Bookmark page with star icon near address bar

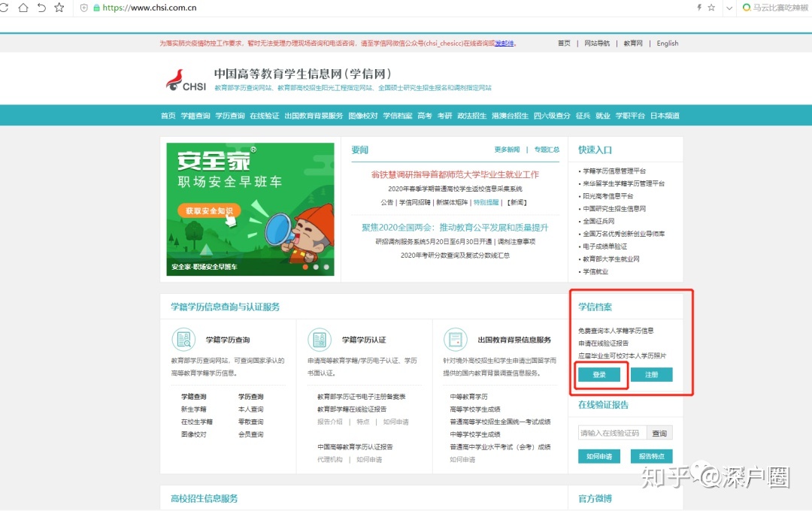[59, 8]
